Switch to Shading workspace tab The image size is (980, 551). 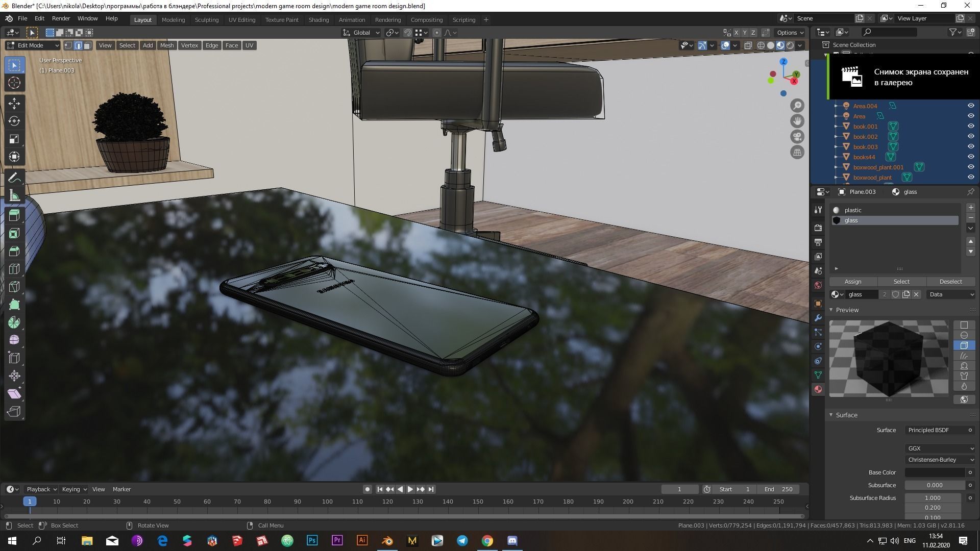click(318, 20)
